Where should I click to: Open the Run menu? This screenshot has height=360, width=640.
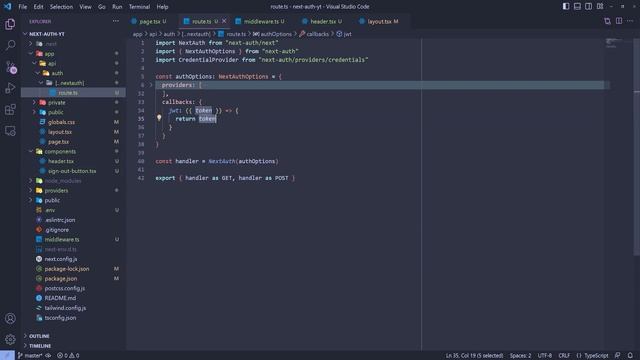click(x=117, y=7)
